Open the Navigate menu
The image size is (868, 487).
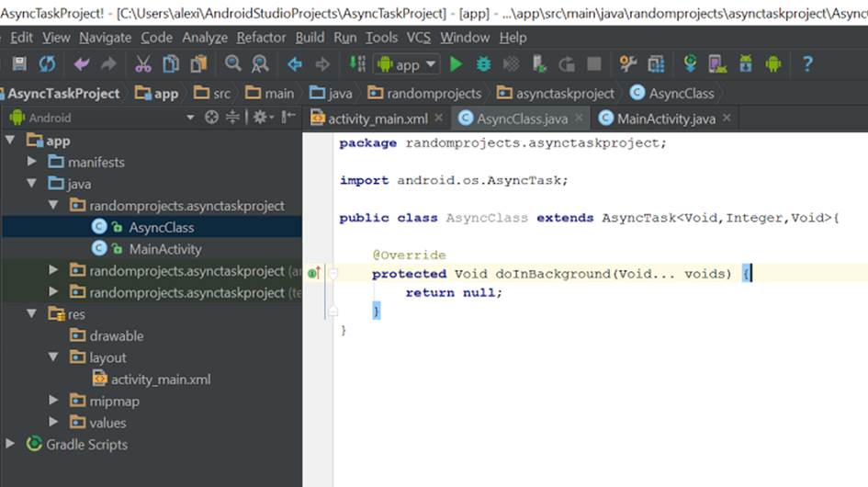[x=106, y=38]
